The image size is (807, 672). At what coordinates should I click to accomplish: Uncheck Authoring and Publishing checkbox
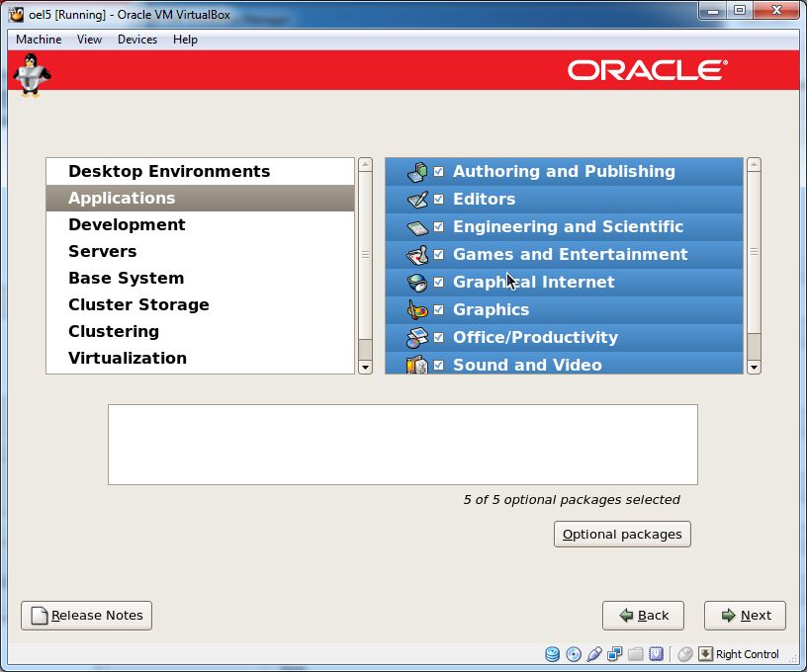[438, 172]
